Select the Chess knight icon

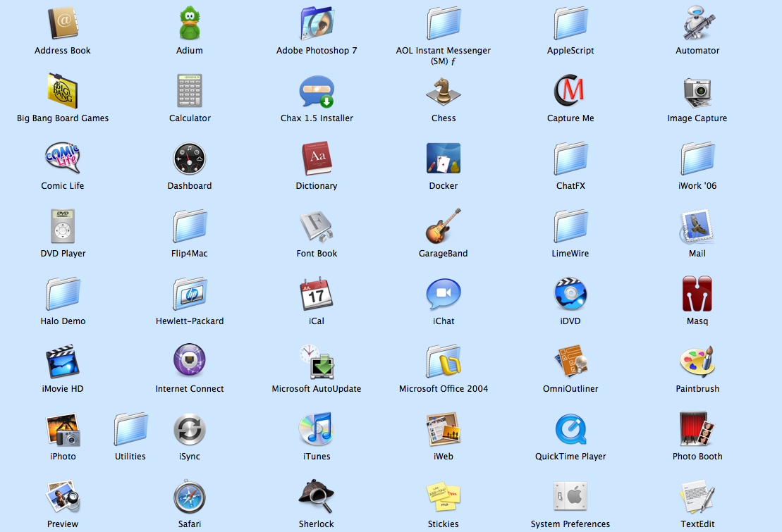444,92
